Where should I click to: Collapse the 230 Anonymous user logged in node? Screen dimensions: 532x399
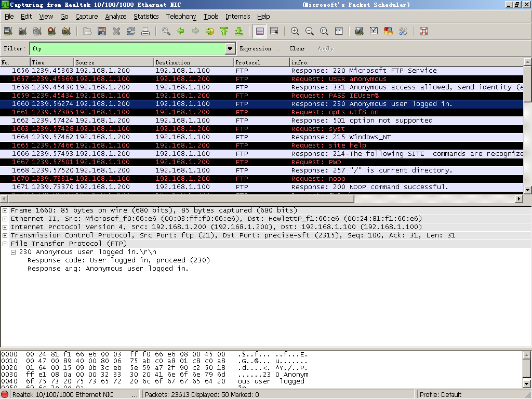13,252
